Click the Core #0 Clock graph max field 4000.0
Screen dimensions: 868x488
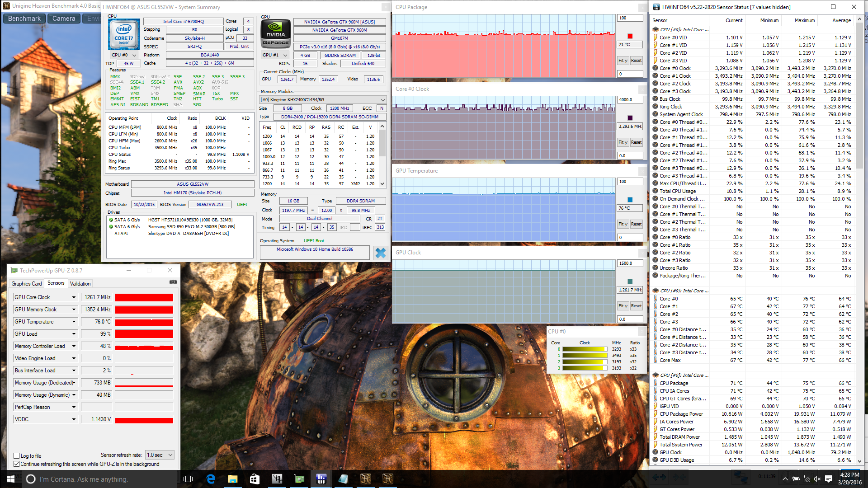[x=630, y=100]
